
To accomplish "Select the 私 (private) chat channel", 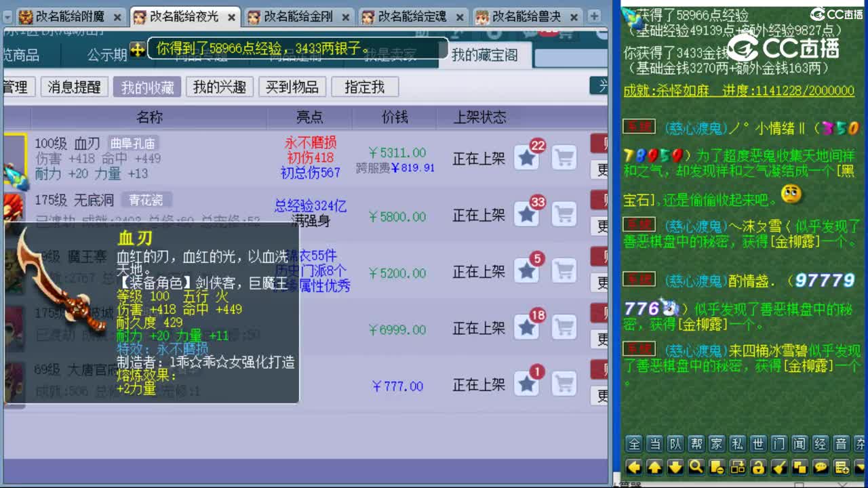I will [x=738, y=444].
